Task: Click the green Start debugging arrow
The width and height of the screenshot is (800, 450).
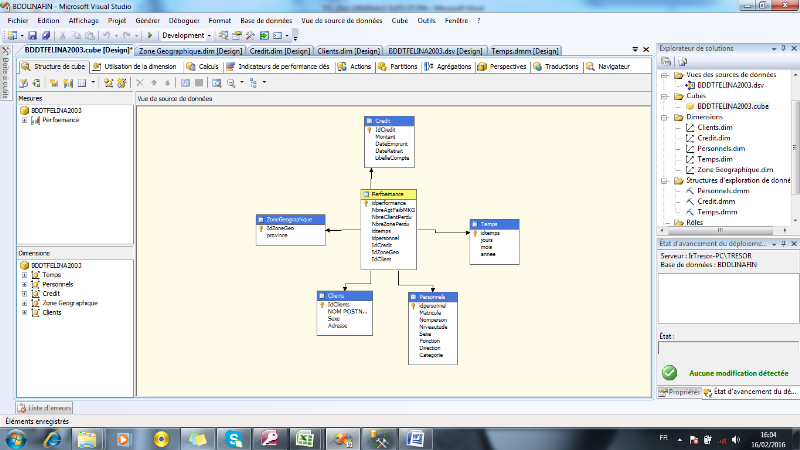Action: 150,35
